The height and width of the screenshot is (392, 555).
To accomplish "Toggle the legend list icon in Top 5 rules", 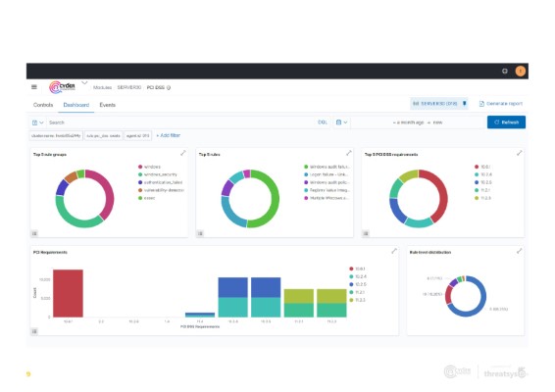I will [200, 233].
